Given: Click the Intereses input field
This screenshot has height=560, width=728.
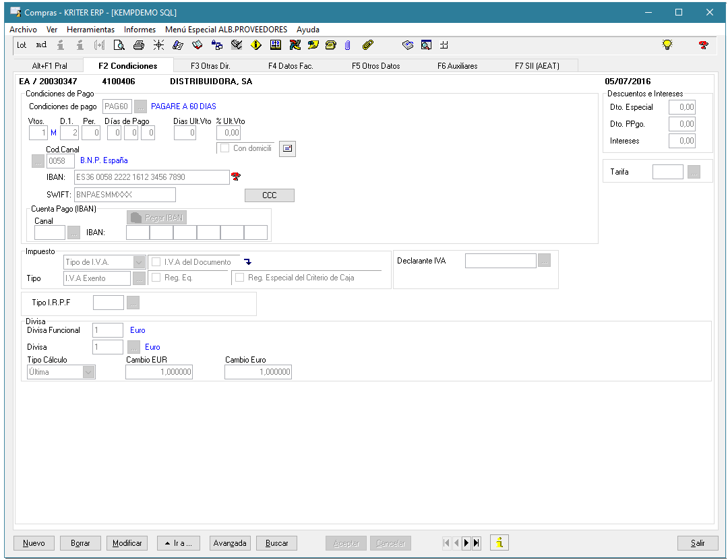Looking at the screenshot, I should coord(682,141).
